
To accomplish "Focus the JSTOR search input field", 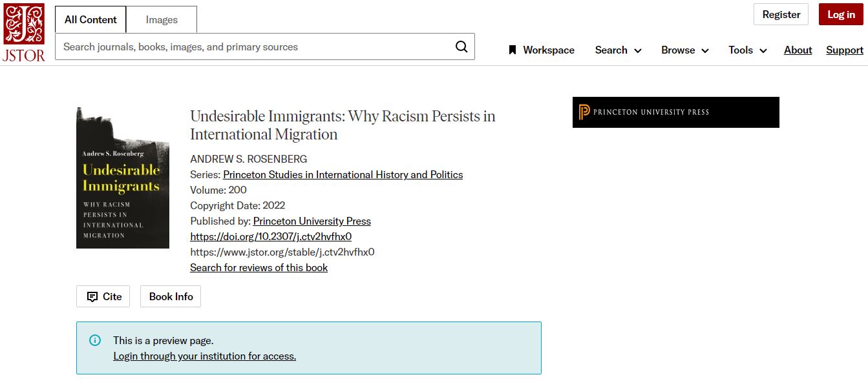I will point(255,46).
